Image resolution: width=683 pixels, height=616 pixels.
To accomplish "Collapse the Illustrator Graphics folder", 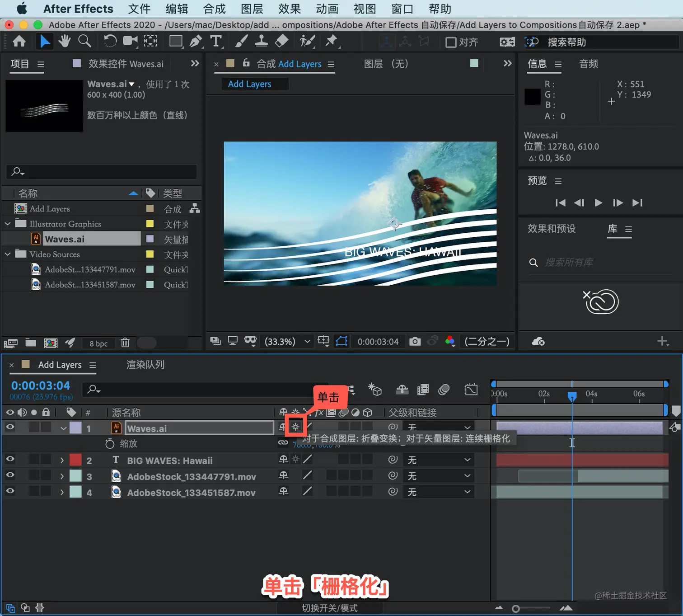I will pos(8,224).
